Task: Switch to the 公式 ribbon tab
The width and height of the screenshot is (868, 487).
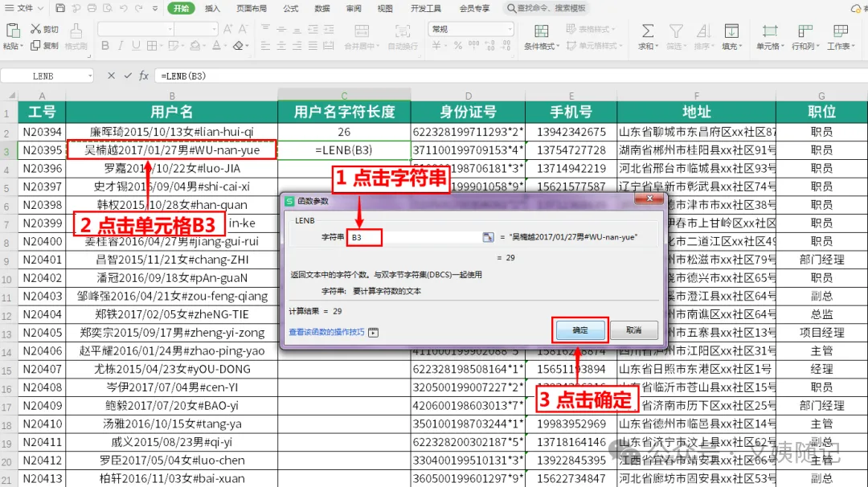Action: click(x=290, y=8)
